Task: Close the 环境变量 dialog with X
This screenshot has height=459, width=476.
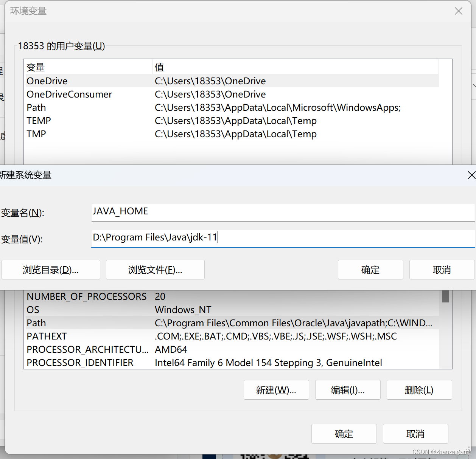Action: coord(458,11)
